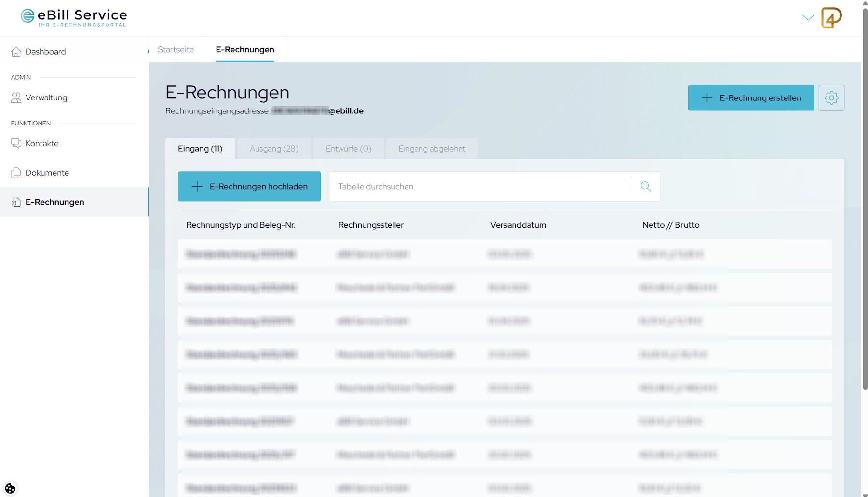This screenshot has height=497, width=868.
Task: Click the Netto // Brutto column header
Action: 671,225
